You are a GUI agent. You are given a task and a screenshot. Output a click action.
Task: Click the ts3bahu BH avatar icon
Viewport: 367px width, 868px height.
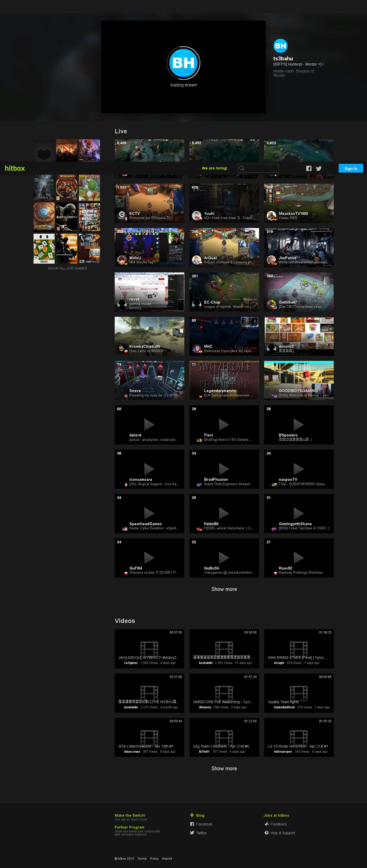[x=280, y=46]
